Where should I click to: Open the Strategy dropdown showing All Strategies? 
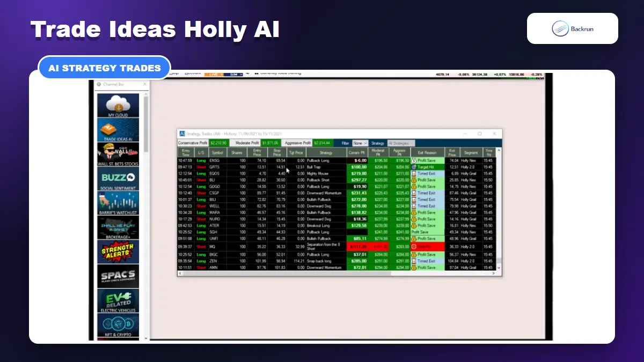[401, 143]
